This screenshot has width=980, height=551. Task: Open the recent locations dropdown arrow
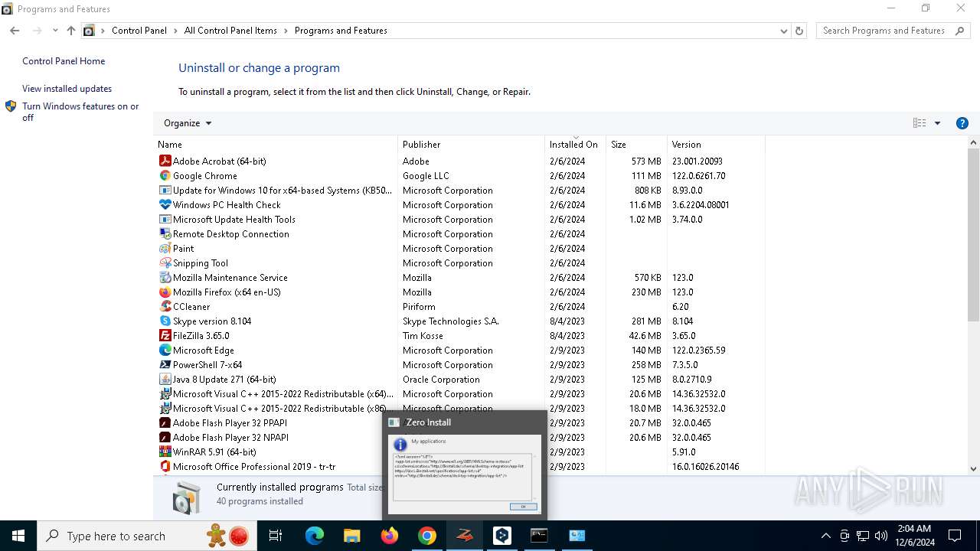click(55, 31)
